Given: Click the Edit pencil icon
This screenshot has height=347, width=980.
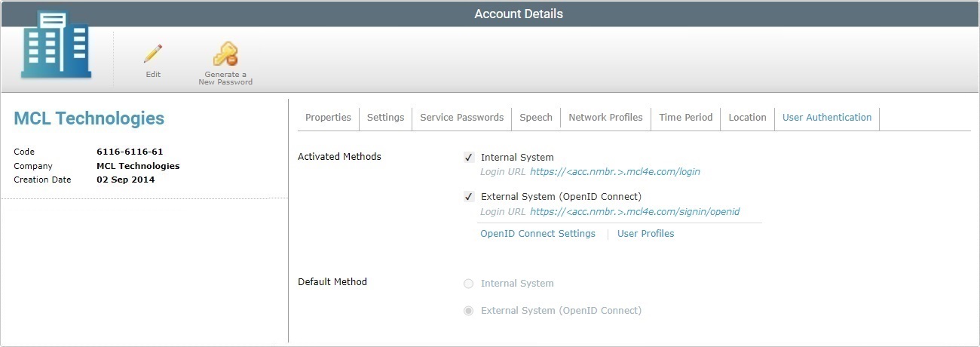Looking at the screenshot, I should 153,54.
